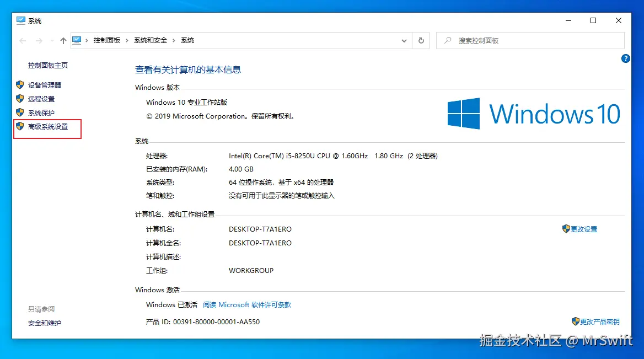Viewport: 644px width, 359px height.
Task: Expand the address bar history dropdown
Action: pyautogui.click(x=404, y=40)
